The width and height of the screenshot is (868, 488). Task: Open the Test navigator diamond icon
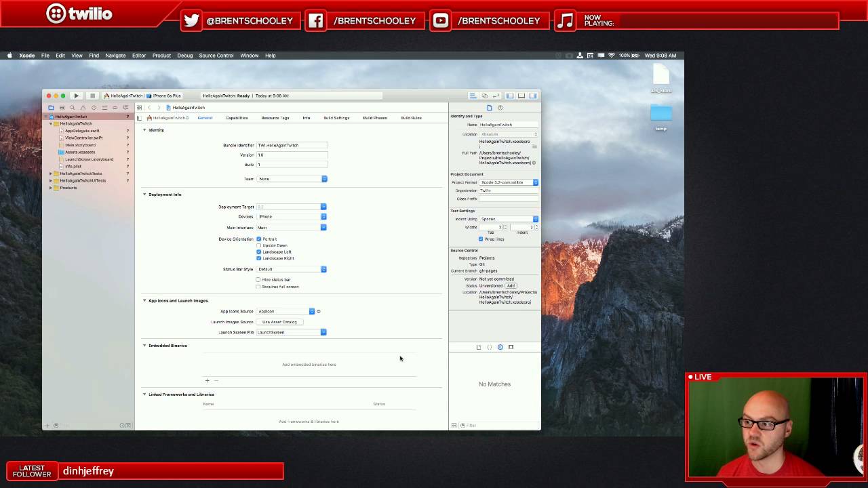click(94, 108)
